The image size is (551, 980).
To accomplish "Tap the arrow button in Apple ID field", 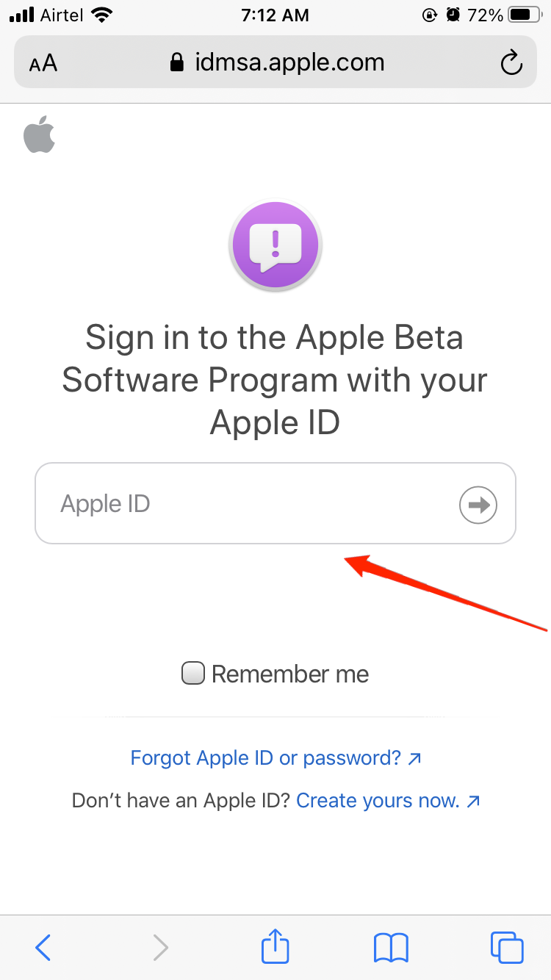I will coord(478,505).
